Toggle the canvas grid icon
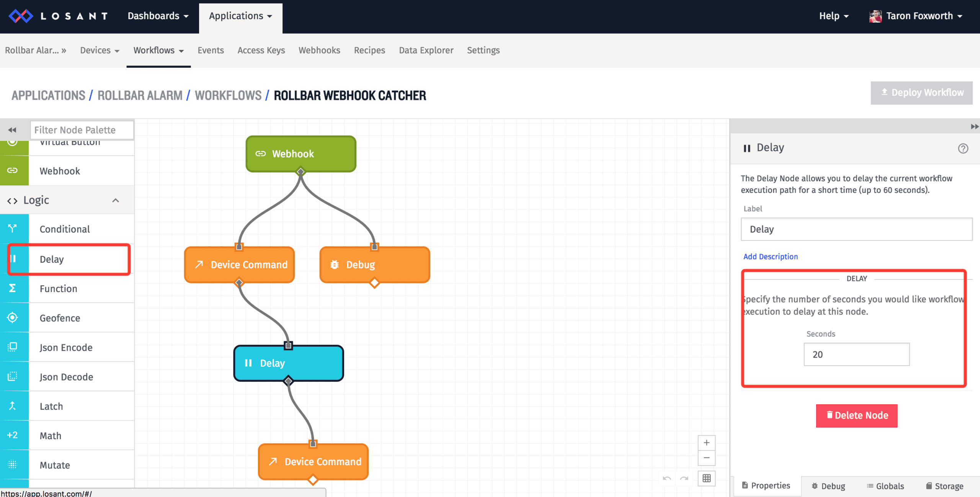Image resolution: width=980 pixels, height=497 pixels. point(706,478)
